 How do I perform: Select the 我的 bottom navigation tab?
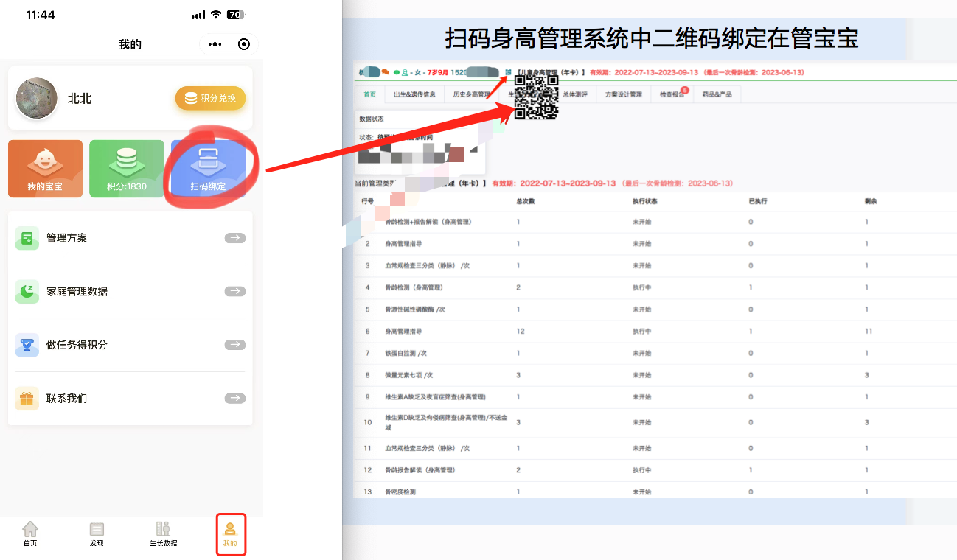230,534
